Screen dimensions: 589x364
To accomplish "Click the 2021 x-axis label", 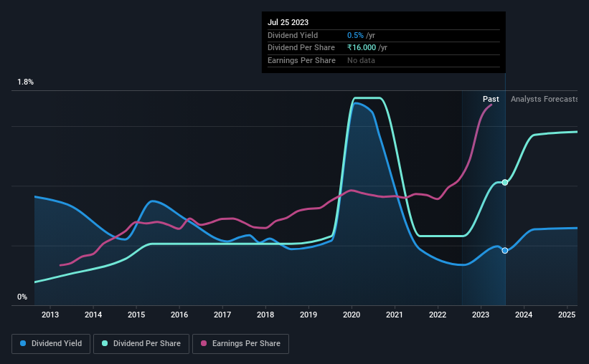I will click(395, 315).
